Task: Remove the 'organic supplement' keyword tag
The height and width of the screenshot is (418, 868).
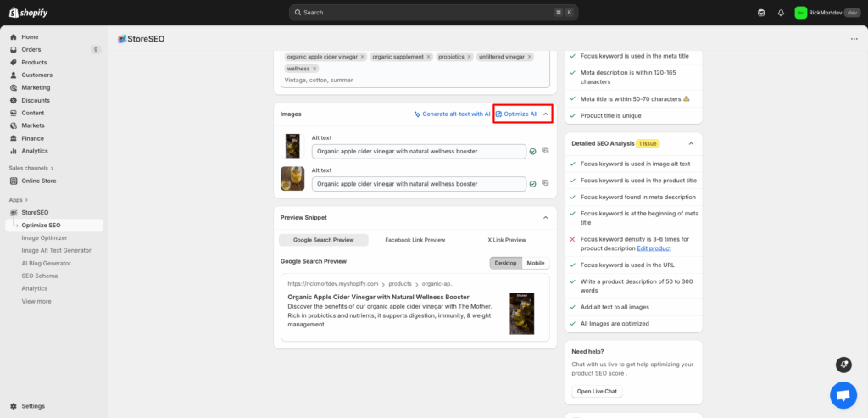Action: coord(429,57)
